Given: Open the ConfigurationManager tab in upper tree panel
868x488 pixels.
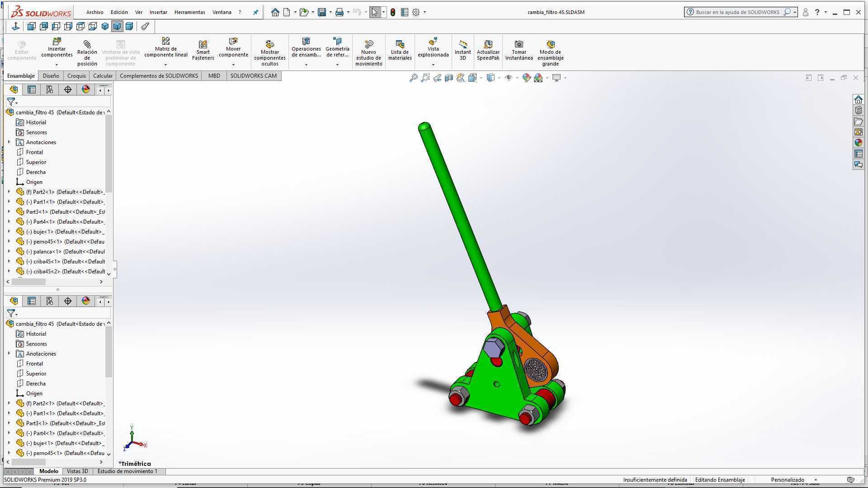Looking at the screenshot, I should tap(50, 89).
